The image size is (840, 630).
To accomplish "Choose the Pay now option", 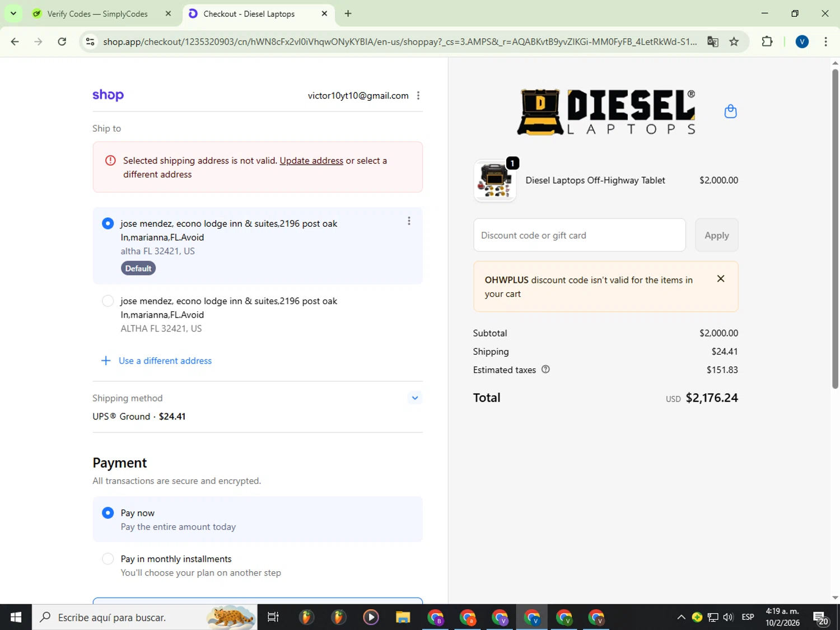I will (x=108, y=513).
